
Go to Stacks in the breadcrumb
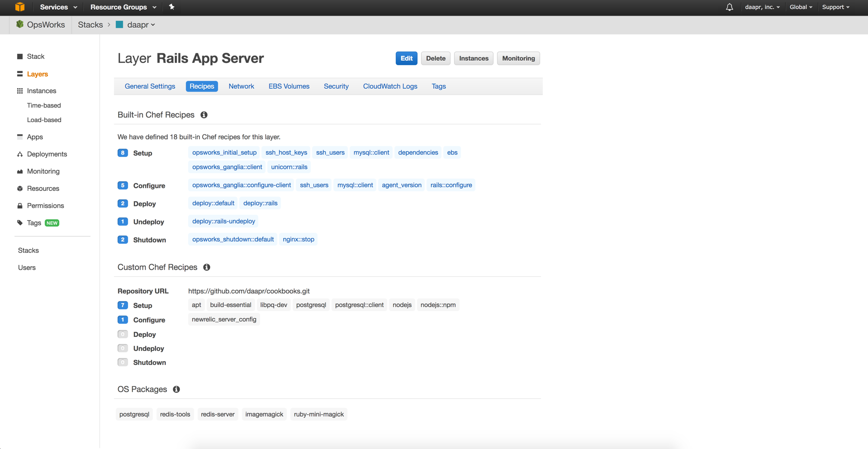pyautogui.click(x=90, y=25)
